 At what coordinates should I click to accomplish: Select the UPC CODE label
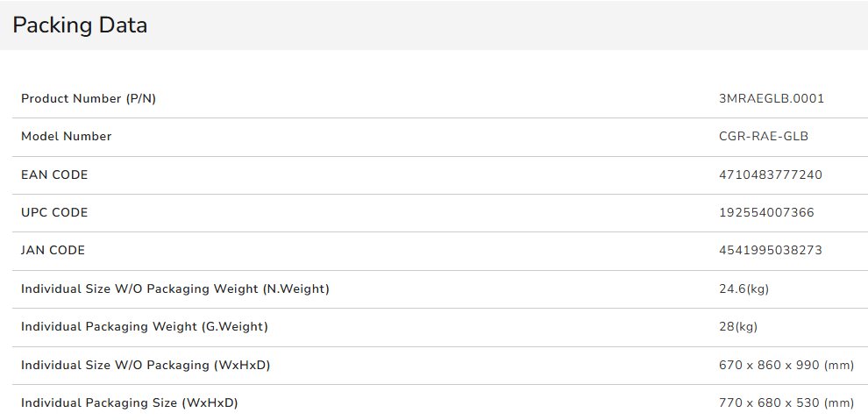[54, 212]
